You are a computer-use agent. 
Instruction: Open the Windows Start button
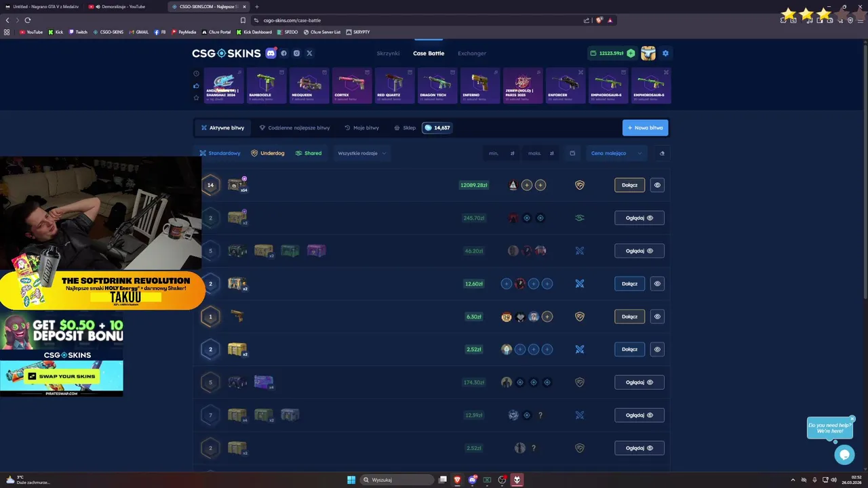(x=351, y=480)
